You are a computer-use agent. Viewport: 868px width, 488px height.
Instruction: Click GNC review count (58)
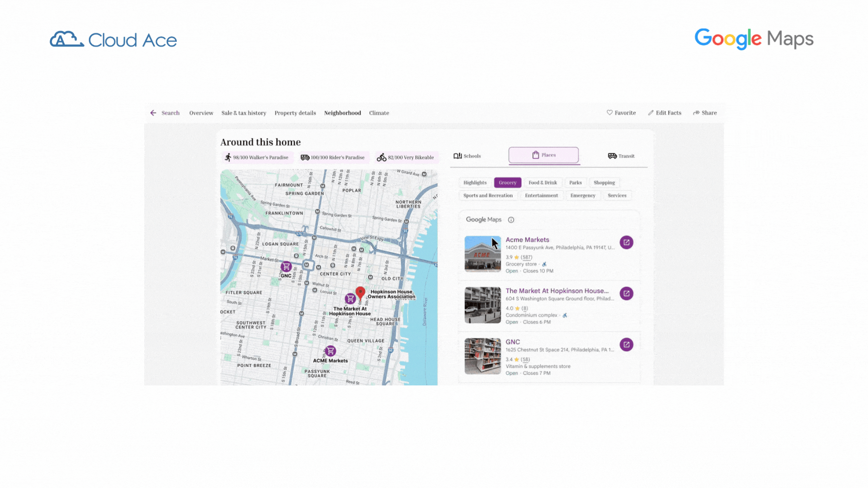(525, 360)
